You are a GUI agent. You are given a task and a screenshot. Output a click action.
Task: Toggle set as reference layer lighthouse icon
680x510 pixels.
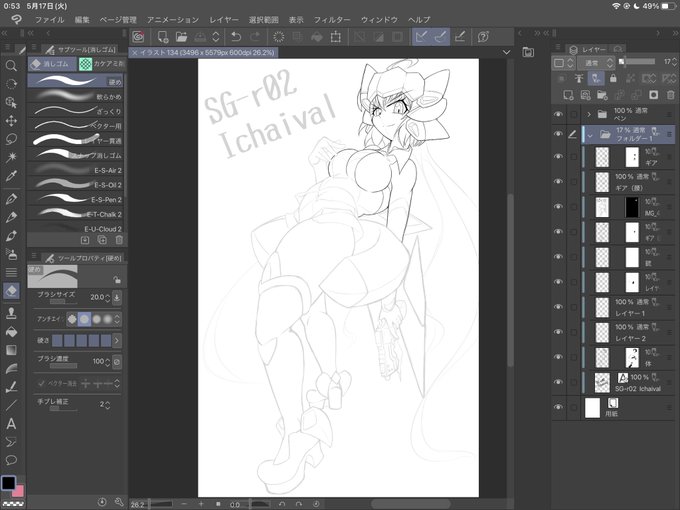click(x=579, y=78)
